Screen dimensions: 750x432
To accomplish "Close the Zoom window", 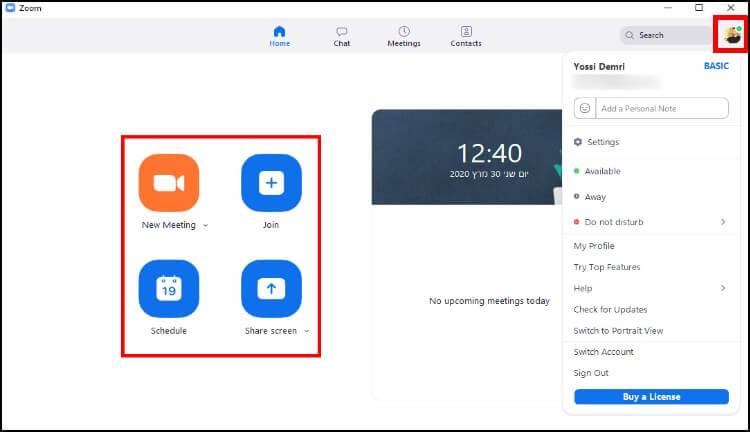I will (x=730, y=8).
